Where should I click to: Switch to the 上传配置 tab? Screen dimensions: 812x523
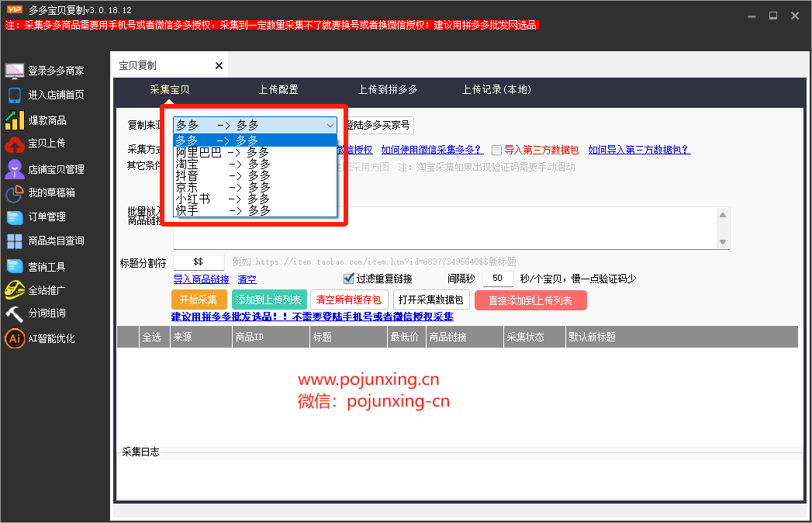pyautogui.click(x=278, y=90)
